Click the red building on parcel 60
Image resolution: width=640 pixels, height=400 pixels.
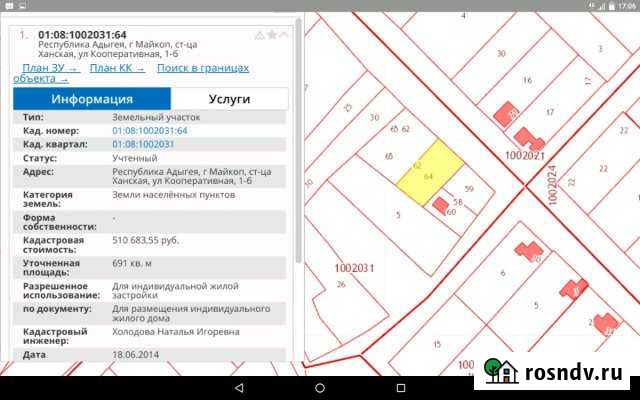[440, 205]
